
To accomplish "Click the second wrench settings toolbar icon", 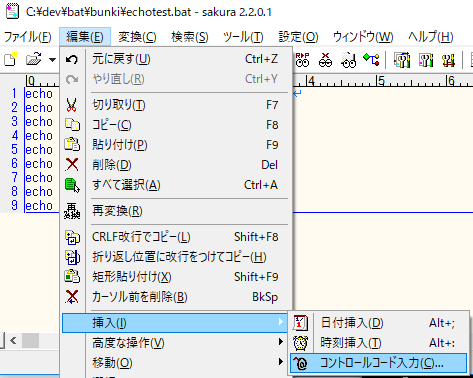I will click(426, 60).
